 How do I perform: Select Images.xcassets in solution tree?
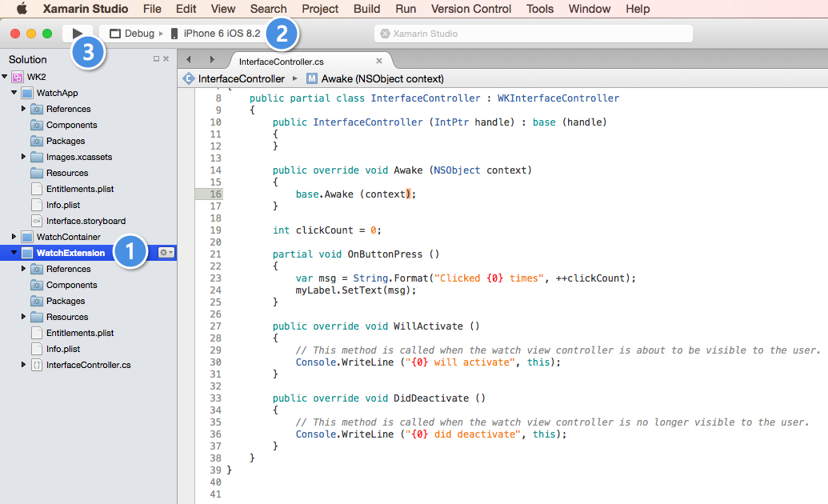click(x=79, y=157)
